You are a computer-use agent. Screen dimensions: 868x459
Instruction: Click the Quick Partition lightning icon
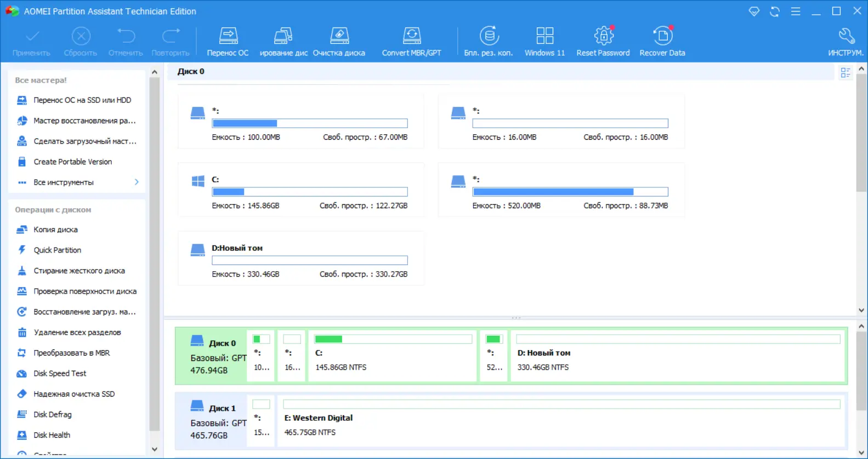coord(22,250)
